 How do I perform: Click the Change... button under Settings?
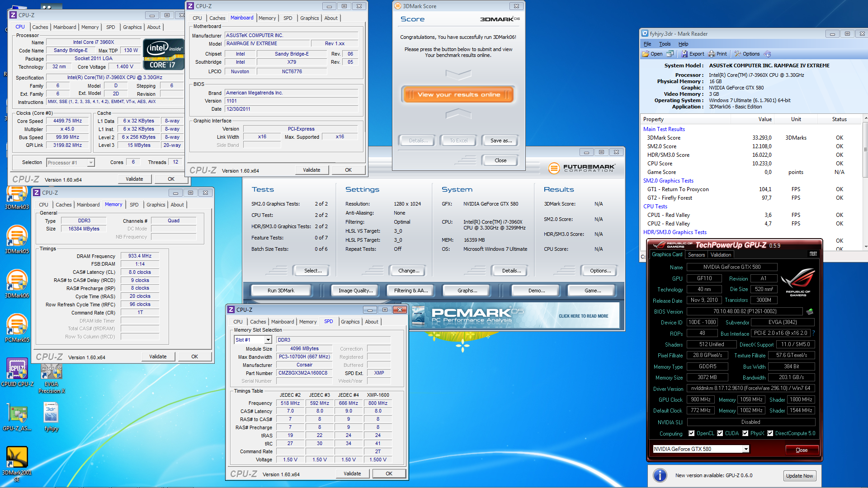409,271
